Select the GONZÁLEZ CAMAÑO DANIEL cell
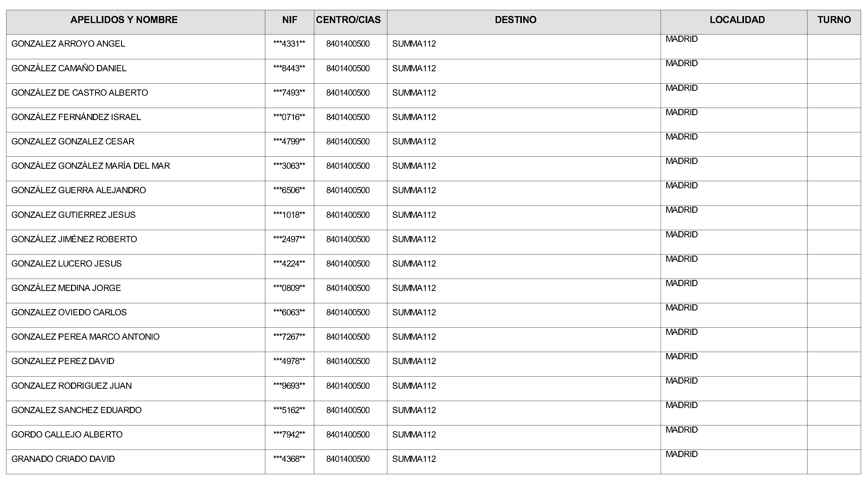Screen dimensions: 868x479 tap(69, 68)
